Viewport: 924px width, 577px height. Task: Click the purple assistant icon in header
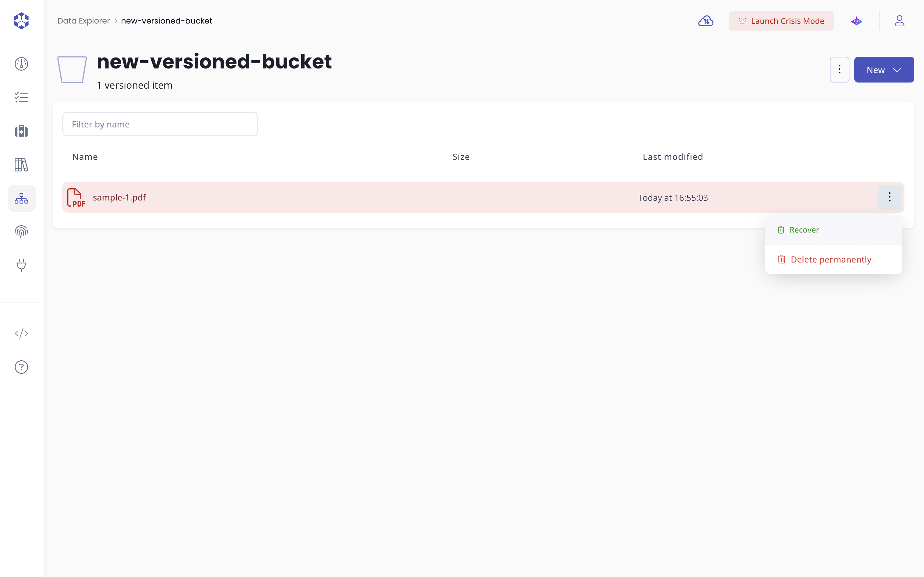tap(856, 21)
